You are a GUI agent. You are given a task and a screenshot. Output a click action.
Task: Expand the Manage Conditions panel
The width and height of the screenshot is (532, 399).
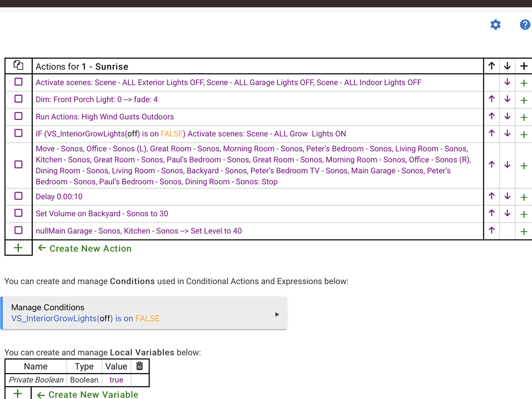tap(277, 314)
